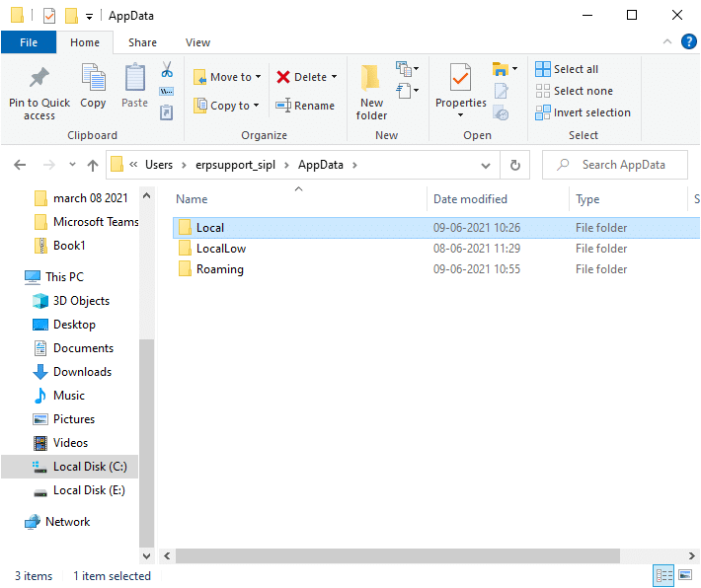Open the Help question mark icon
701x588 pixels.
point(688,42)
